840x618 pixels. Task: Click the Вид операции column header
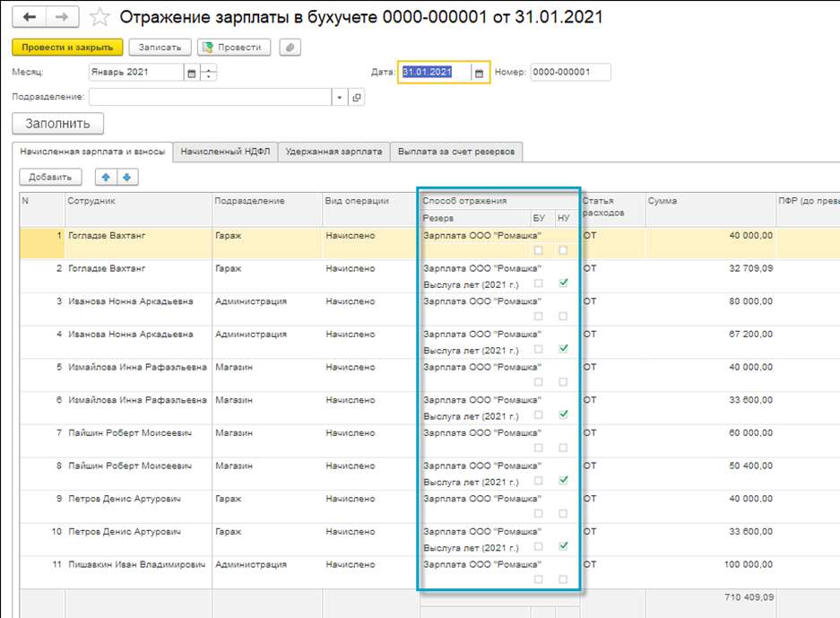tap(371, 210)
